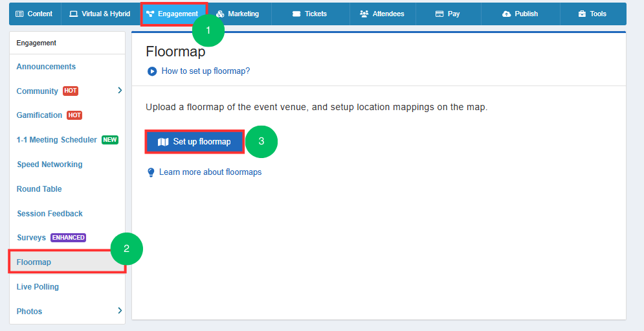Open Photos in the sidebar

29,312
